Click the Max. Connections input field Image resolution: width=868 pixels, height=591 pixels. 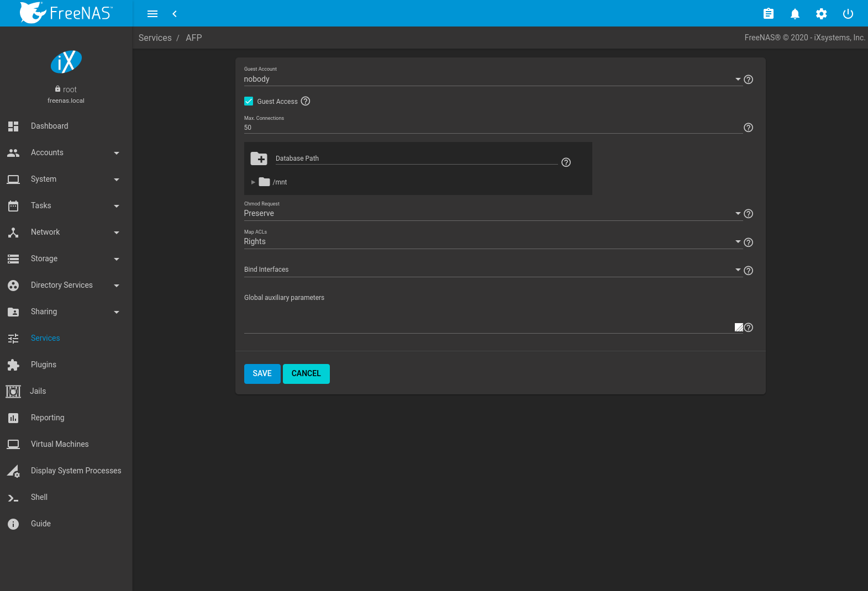point(492,128)
